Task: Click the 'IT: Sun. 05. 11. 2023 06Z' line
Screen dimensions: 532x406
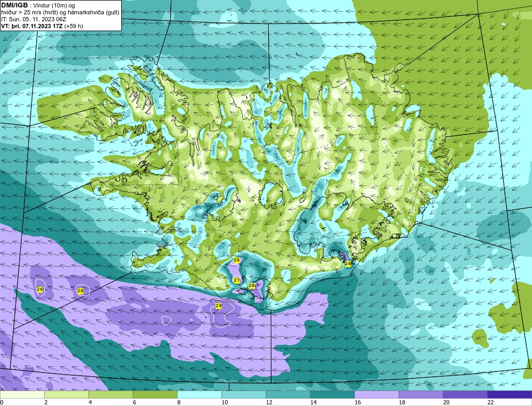Action: tap(34, 19)
